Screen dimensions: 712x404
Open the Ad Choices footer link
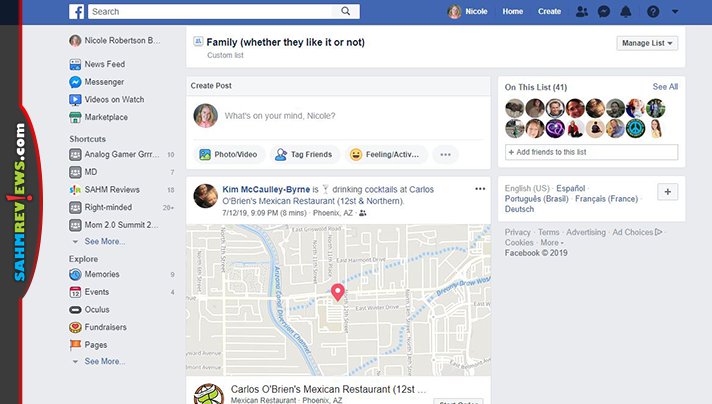[637, 232]
